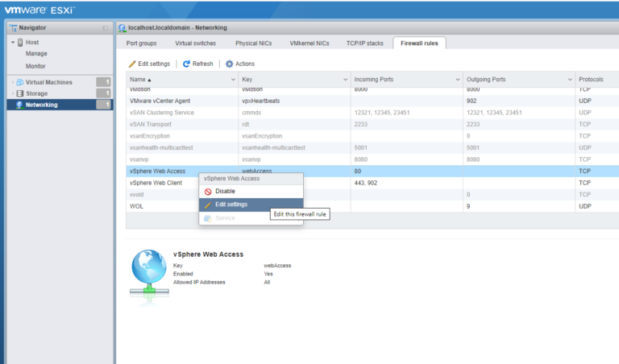Choose Disable in the context menu
This screenshot has height=364, width=619.
click(251, 192)
